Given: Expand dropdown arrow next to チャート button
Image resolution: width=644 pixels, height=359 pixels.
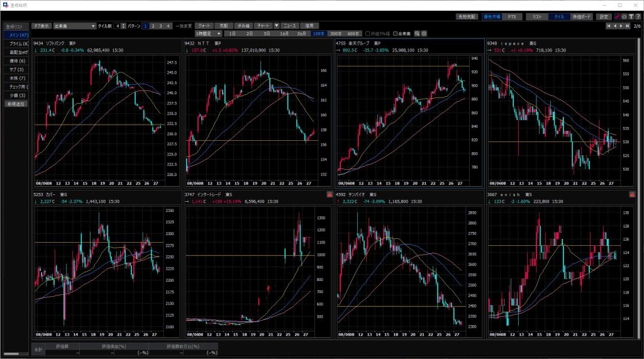Looking at the screenshot, I should click(276, 26).
